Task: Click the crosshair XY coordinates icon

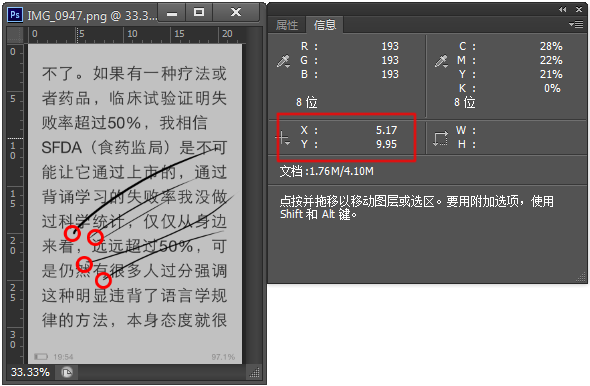Action: point(281,137)
